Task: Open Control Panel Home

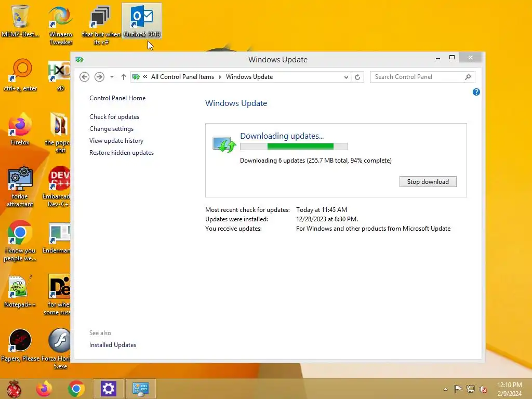Action: [117, 98]
